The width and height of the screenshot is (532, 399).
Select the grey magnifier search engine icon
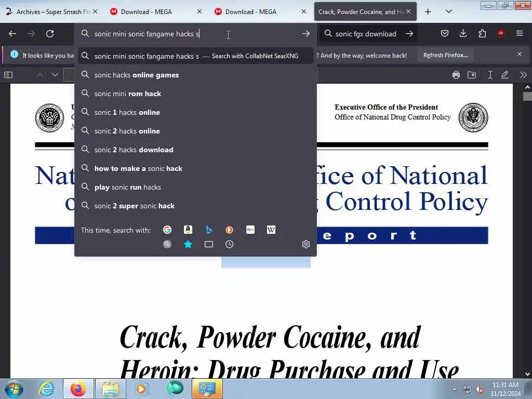click(167, 244)
